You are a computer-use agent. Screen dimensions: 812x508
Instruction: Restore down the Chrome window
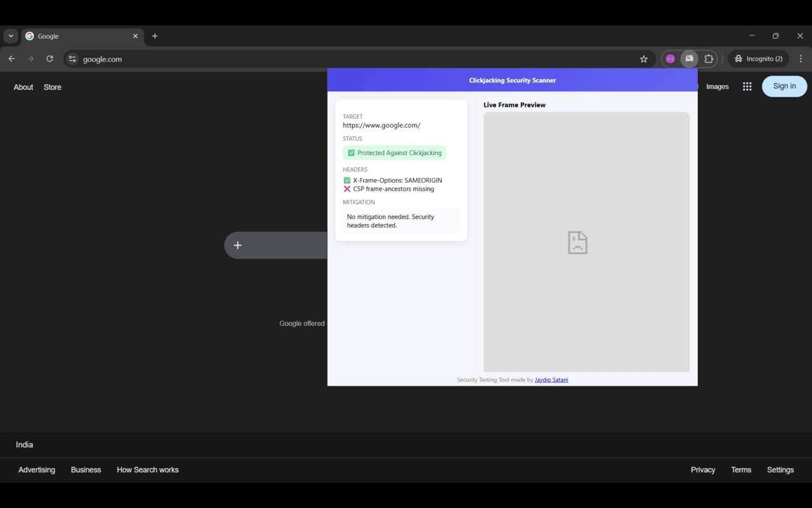775,36
